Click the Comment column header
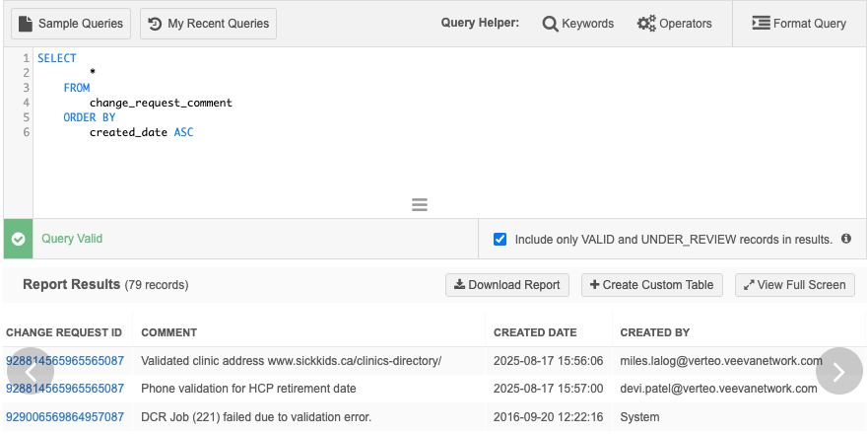The height and width of the screenshot is (434, 868). (x=169, y=332)
